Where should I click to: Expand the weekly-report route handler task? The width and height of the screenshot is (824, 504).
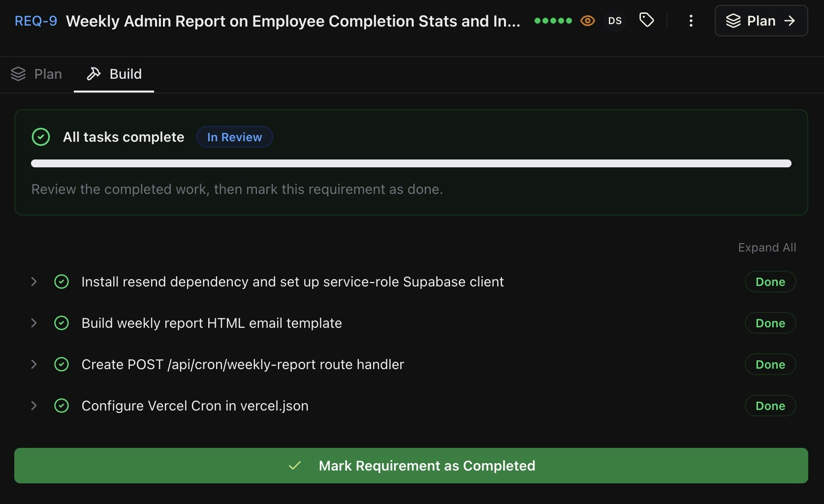pos(33,364)
